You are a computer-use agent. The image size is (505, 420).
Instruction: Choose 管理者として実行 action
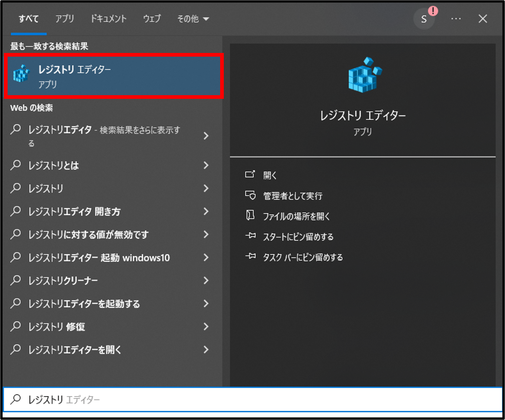tap(292, 196)
